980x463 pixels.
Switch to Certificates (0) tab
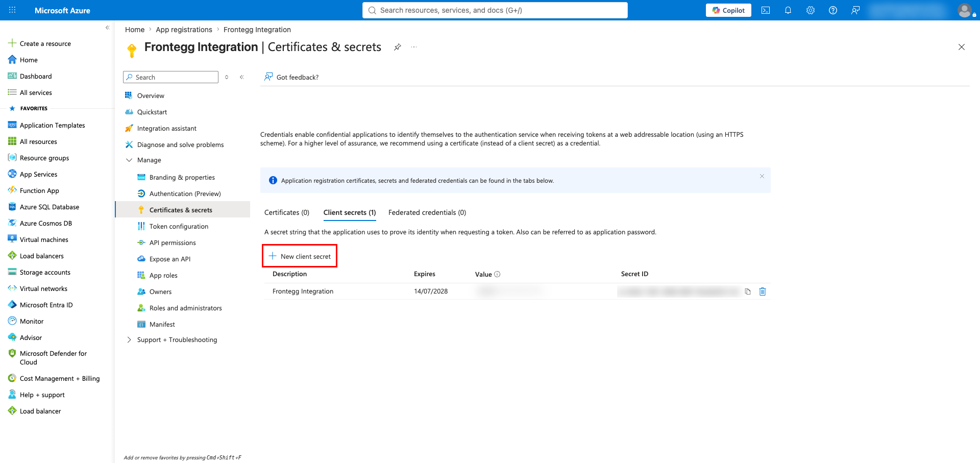[287, 212]
